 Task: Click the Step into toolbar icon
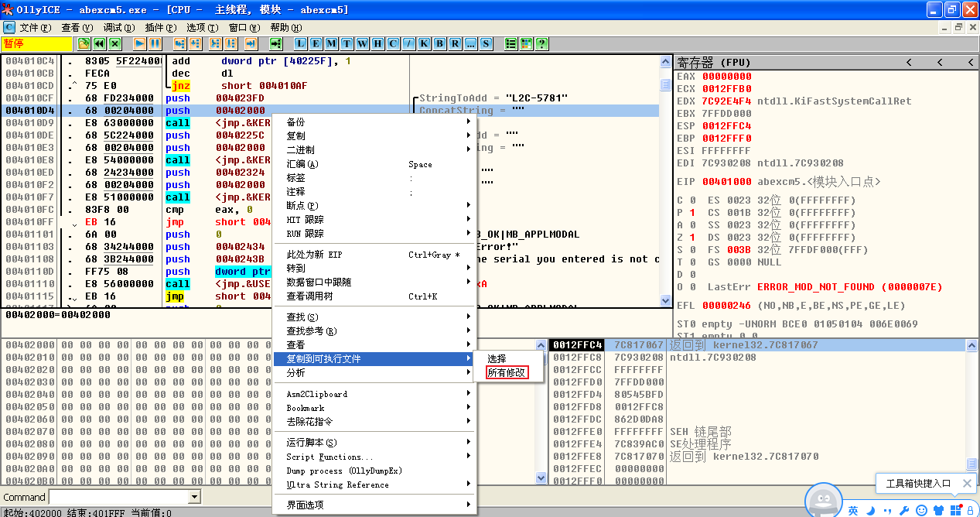tap(180, 43)
